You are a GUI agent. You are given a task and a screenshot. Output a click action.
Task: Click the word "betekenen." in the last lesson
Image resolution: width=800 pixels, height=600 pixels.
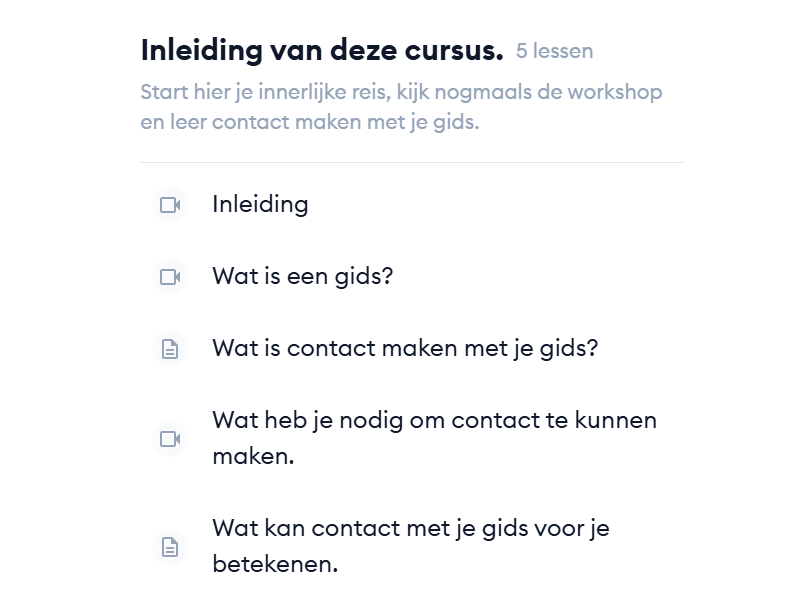coord(275,564)
